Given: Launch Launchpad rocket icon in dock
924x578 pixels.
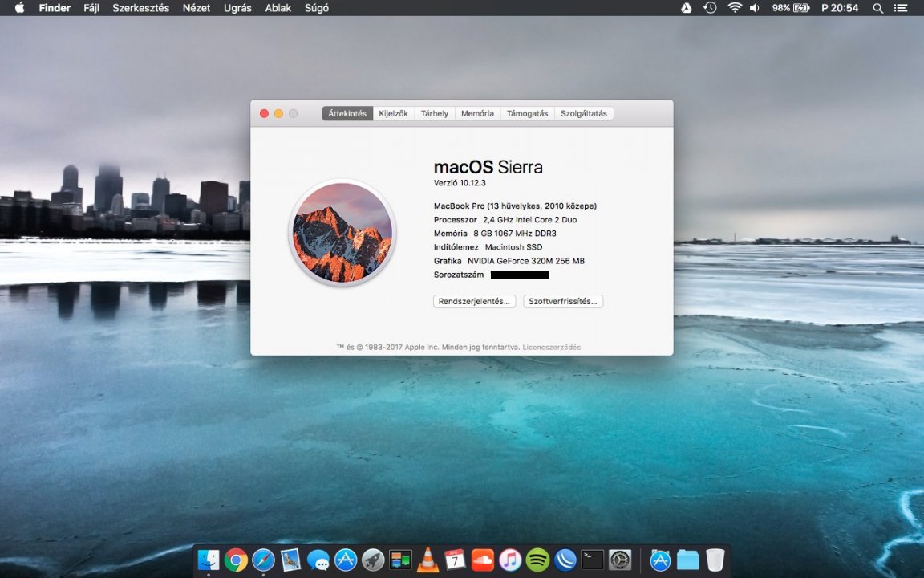Looking at the screenshot, I should tap(373, 560).
